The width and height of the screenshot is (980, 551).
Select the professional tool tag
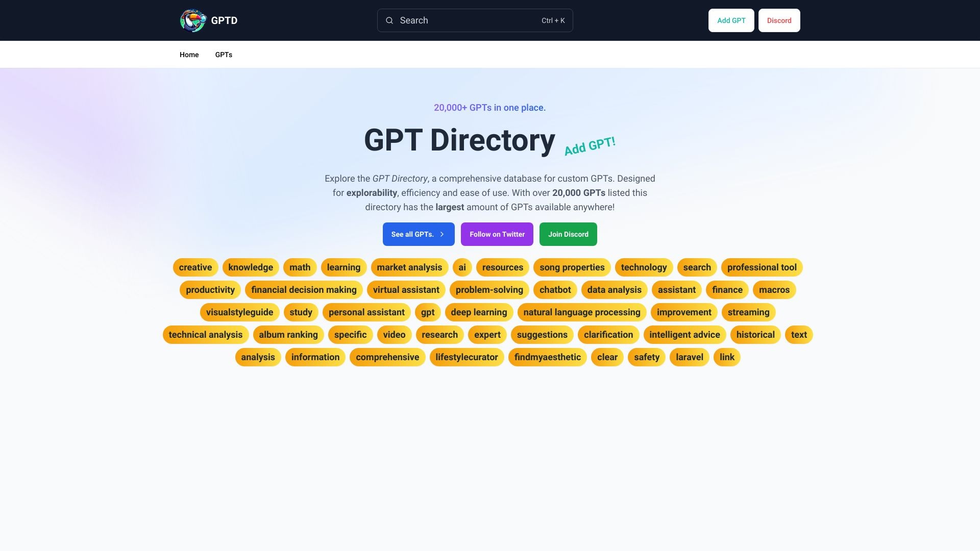pos(761,267)
